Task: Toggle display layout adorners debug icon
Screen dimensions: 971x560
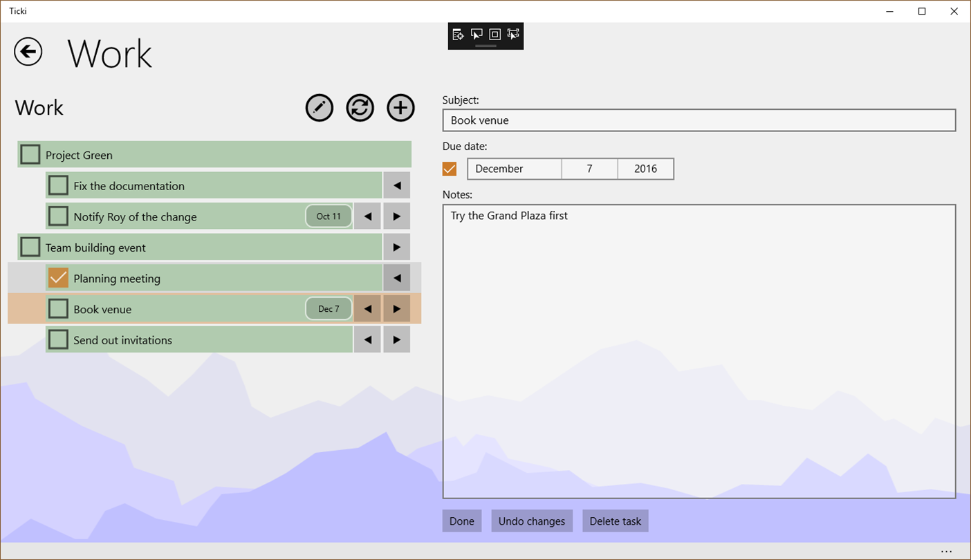Action: tap(494, 35)
